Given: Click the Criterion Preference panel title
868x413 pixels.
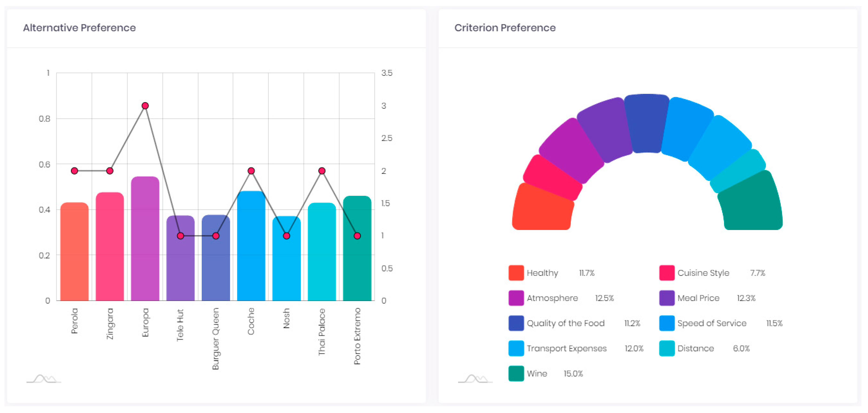Looking at the screenshot, I should (x=505, y=28).
